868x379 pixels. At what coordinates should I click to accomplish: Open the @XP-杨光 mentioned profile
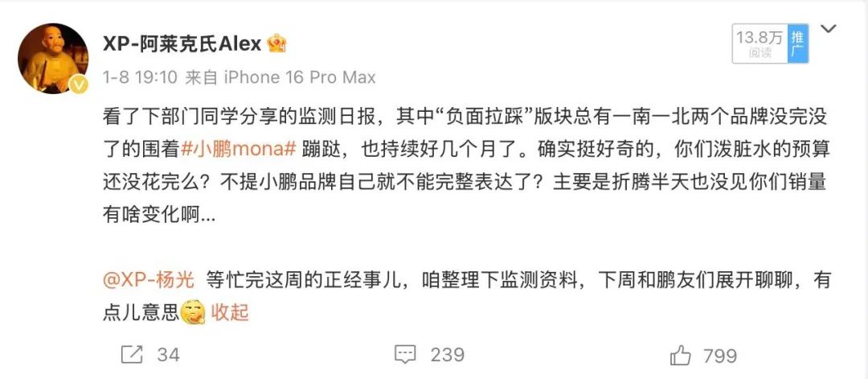(149, 280)
